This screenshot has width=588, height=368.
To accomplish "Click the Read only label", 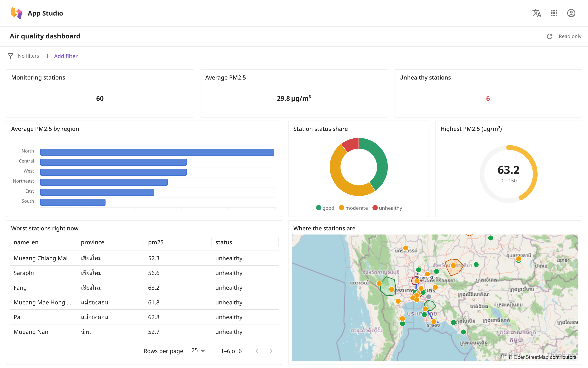I will [x=570, y=36].
